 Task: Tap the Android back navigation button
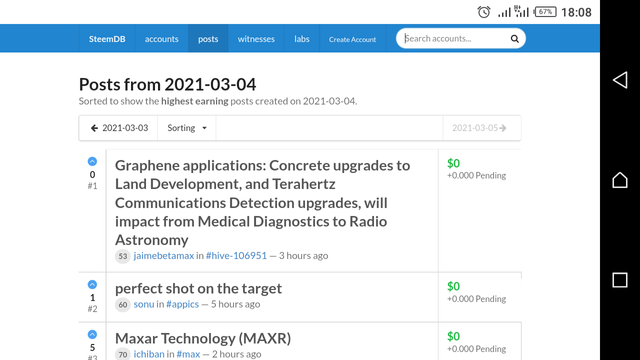pyautogui.click(x=620, y=80)
